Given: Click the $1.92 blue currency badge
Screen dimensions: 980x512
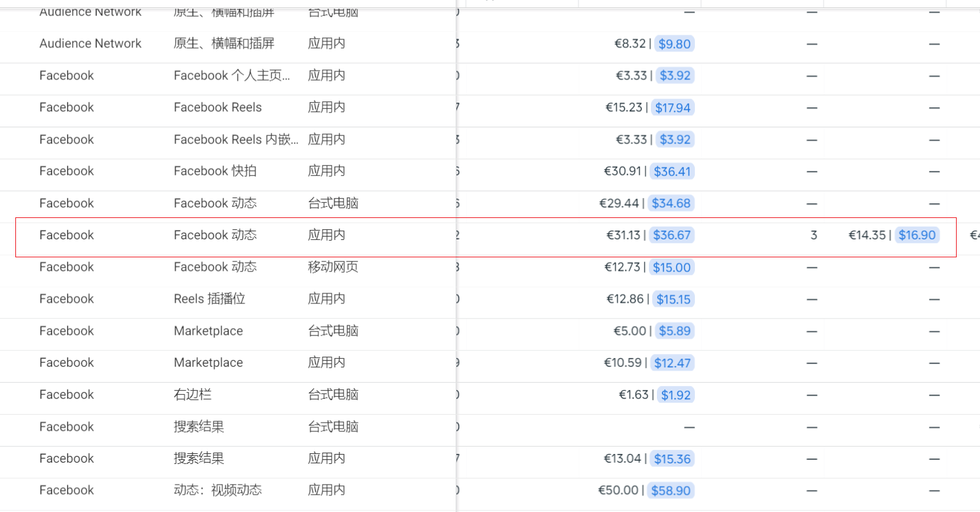Looking at the screenshot, I should (x=675, y=395).
